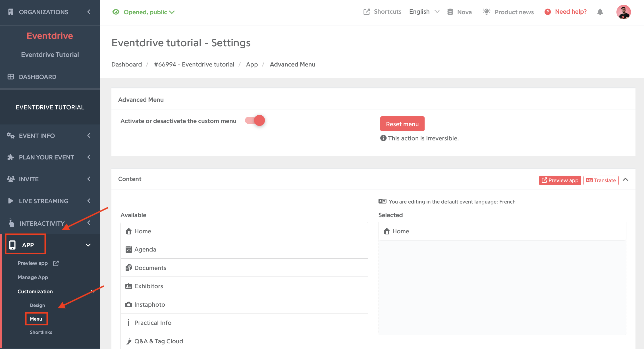Click the Nova database icon
This screenshot has width=644, height=349.
pos(450,12)
